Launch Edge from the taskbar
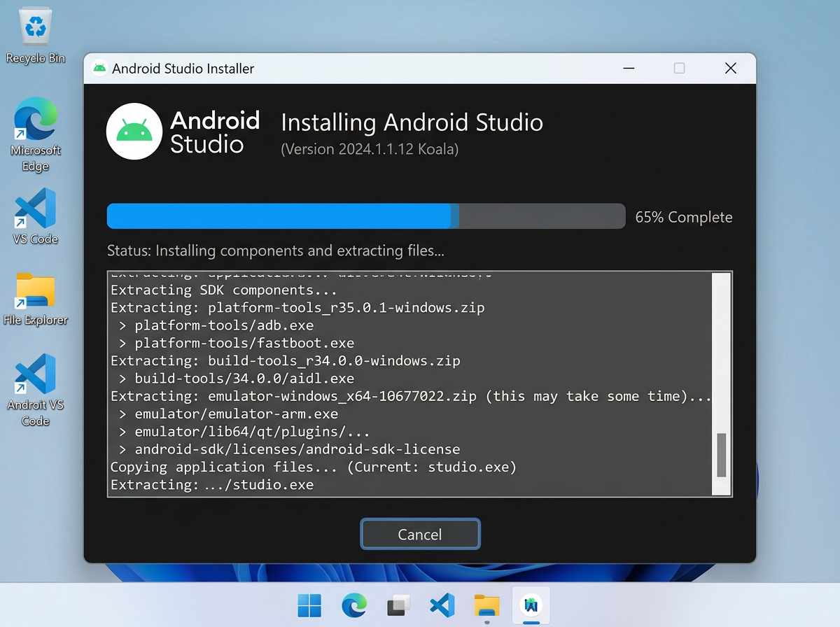Image resolution: width=840 pixels, height=627 pixels. 353,605
